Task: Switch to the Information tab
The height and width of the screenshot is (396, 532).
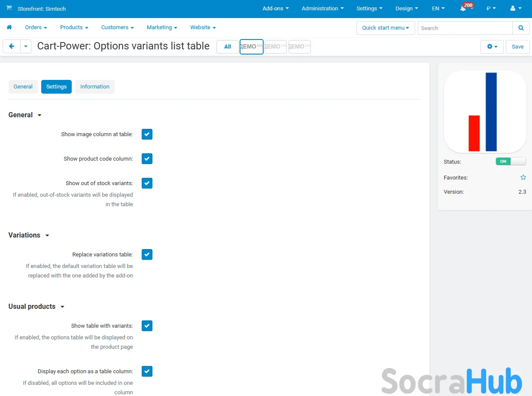Action: pos(94,87)
